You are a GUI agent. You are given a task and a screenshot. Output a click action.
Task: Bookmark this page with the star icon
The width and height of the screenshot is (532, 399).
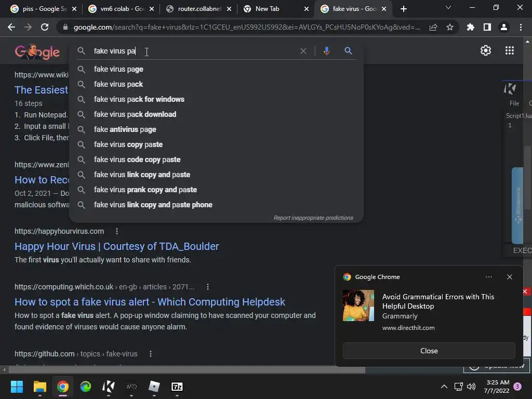[450, 27]
